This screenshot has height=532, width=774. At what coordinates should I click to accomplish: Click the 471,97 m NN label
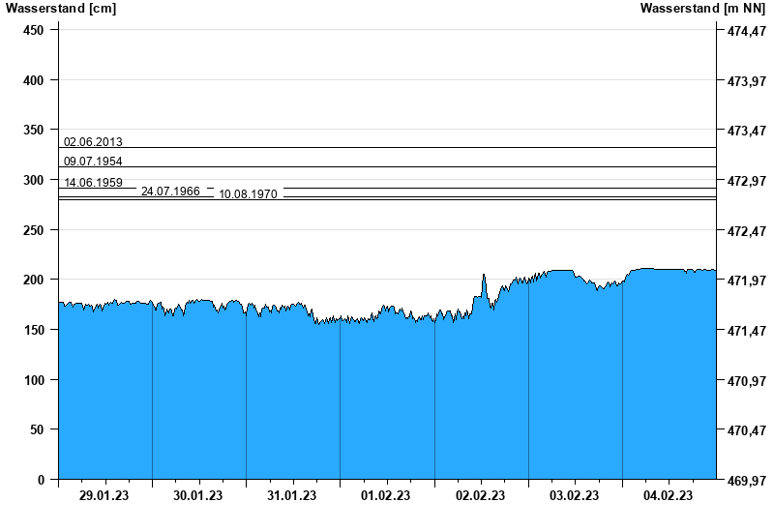tap(747, 281)
